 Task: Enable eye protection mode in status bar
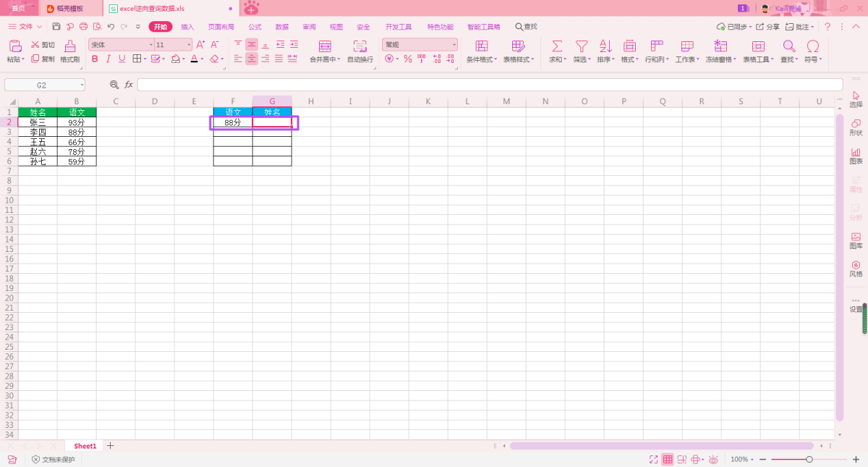tap(713, 460)
